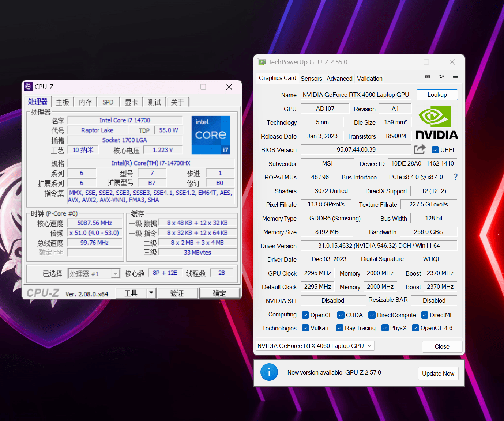
Task: Click the CPU-Z icon in the title bar
Action: click(28, 87)
